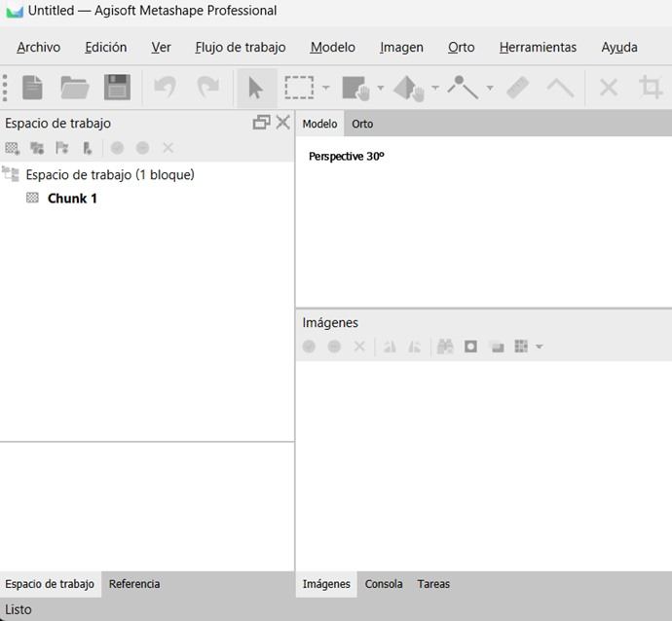
Task: Open the Move region tool dropdown arrow
Action: (x=380, y=88)
